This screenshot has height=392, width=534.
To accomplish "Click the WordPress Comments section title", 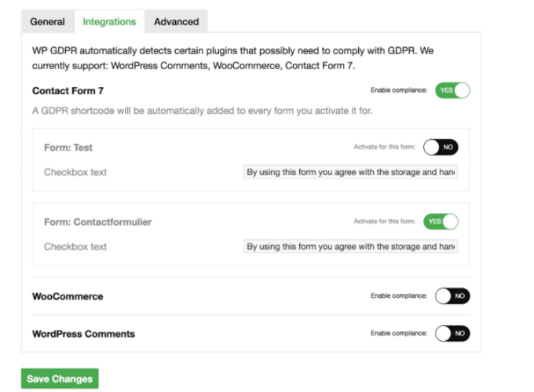I will pyautogui.click(x=83, y=333).
